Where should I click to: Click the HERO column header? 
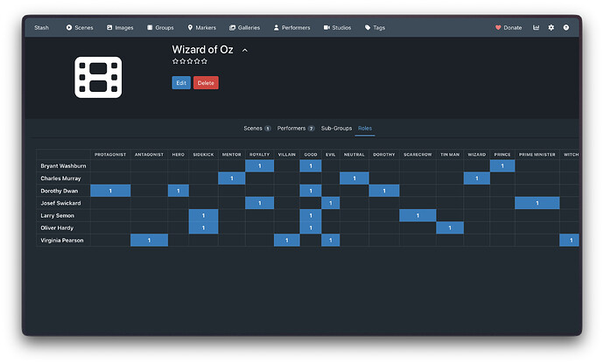click(x=179, y=155)
